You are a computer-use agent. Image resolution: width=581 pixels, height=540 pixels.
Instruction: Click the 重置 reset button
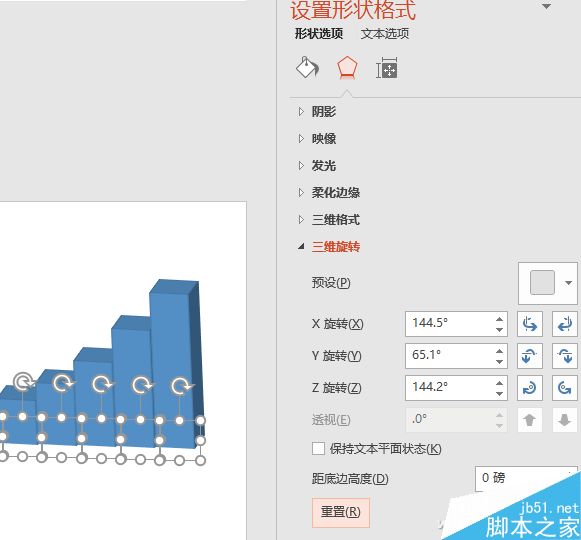(341, 513)
